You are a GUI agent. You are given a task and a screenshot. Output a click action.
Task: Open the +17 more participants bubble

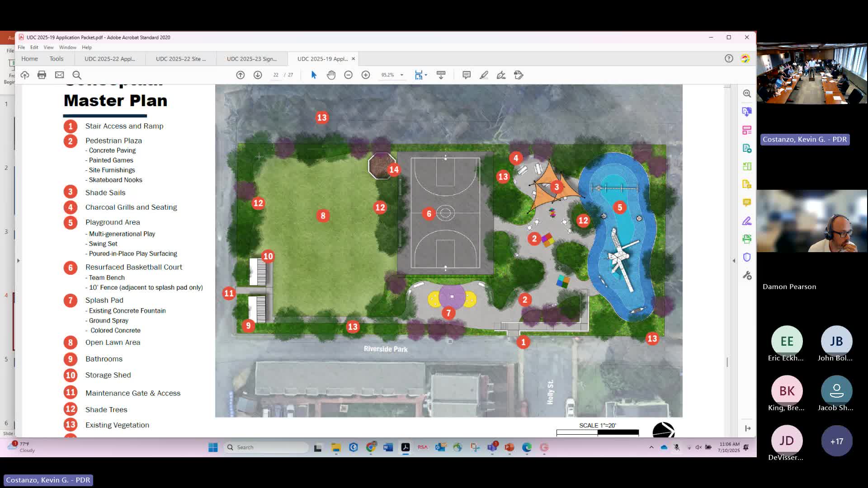pyautogui.click(x=836, y=441)
